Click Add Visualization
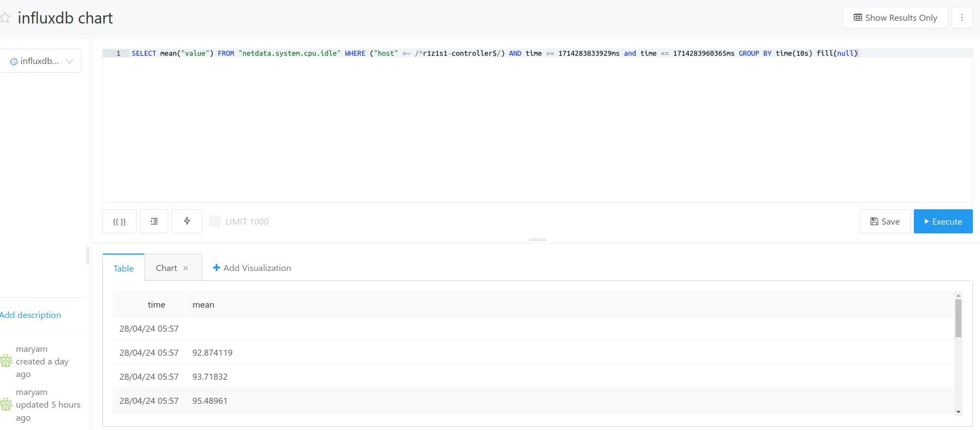Image resolution: width=980 pixels, height=430 pixels. [252, 268]
